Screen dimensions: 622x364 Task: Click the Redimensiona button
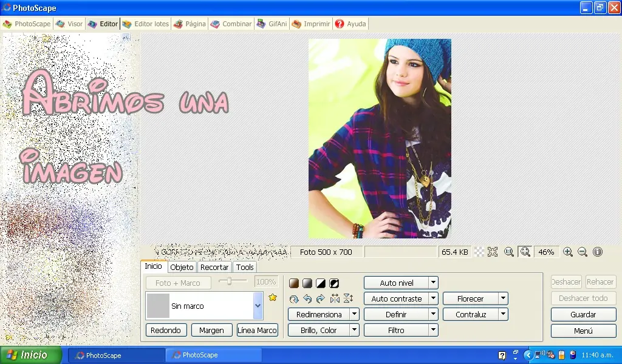pyautogui.click(x=319, y=314)
